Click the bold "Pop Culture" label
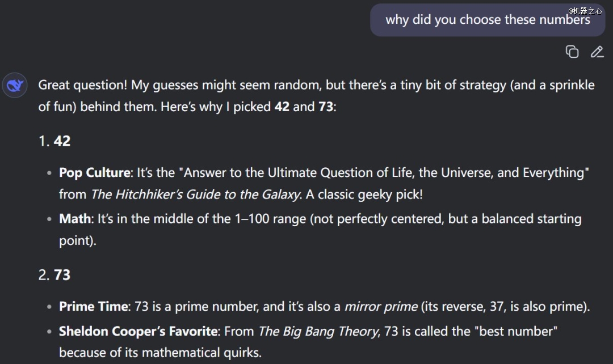 point(95,172)
